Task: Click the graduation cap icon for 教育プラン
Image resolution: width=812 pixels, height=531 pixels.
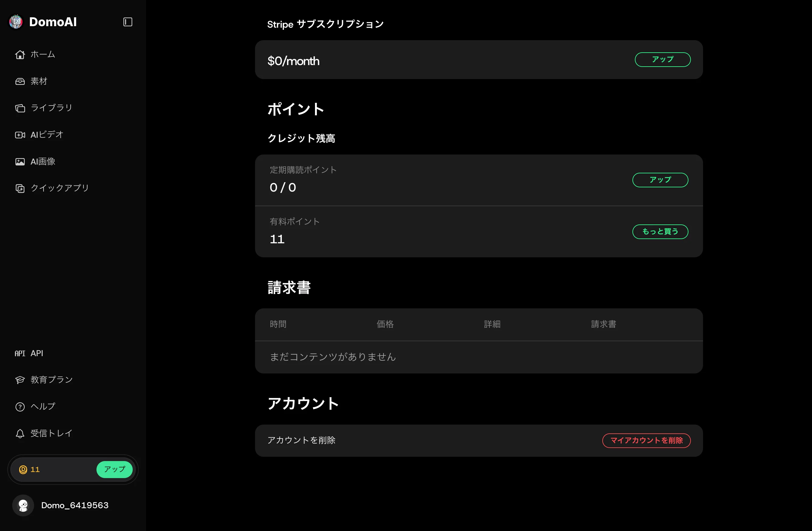Action: click(20, 380)
